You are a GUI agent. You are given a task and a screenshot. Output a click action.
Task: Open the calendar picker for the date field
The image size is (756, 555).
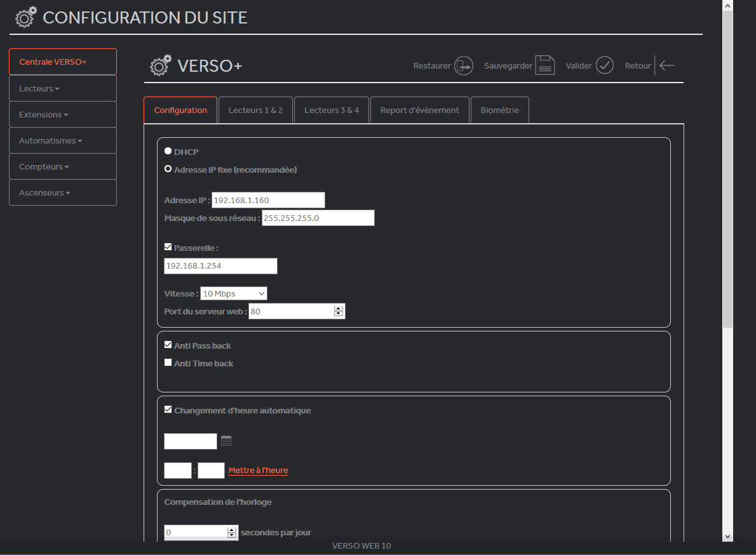pos(226,440)
